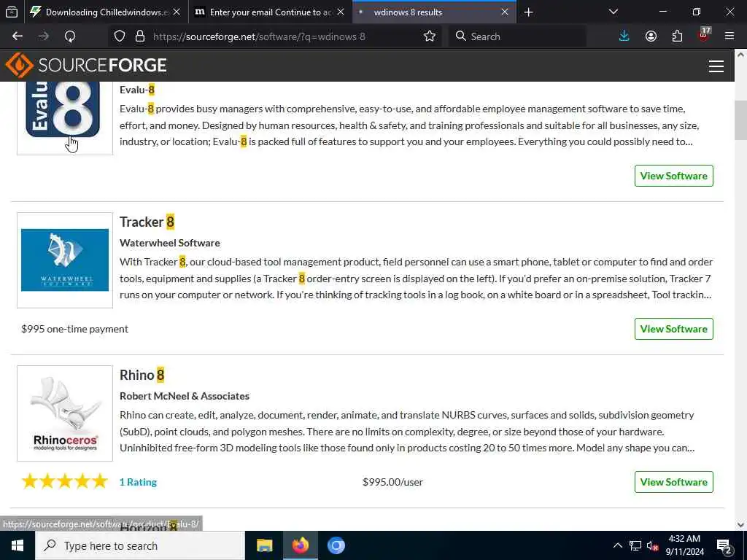Click the scrollbar down arrow
747x560 pixels.
point(740,525)
